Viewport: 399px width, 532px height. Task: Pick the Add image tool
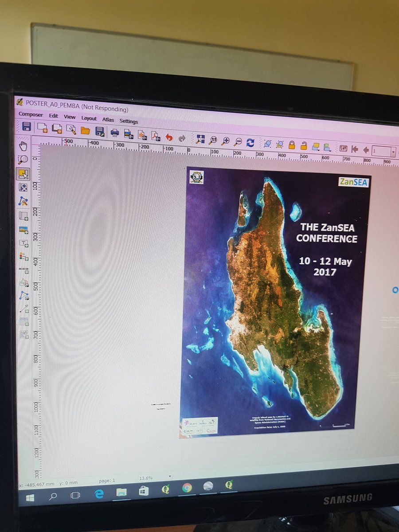point(23,230)
